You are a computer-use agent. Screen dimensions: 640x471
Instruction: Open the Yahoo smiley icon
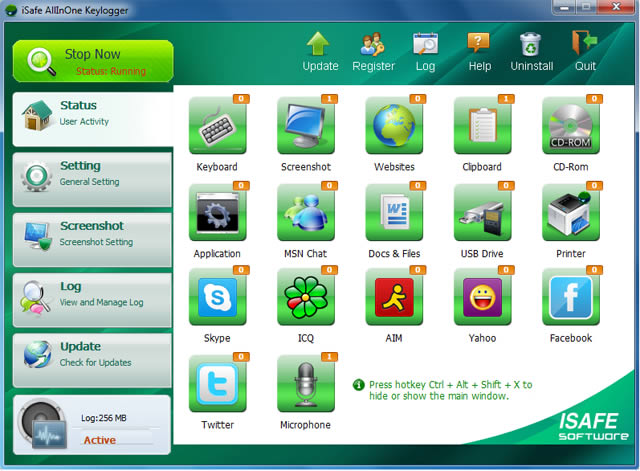482,297
